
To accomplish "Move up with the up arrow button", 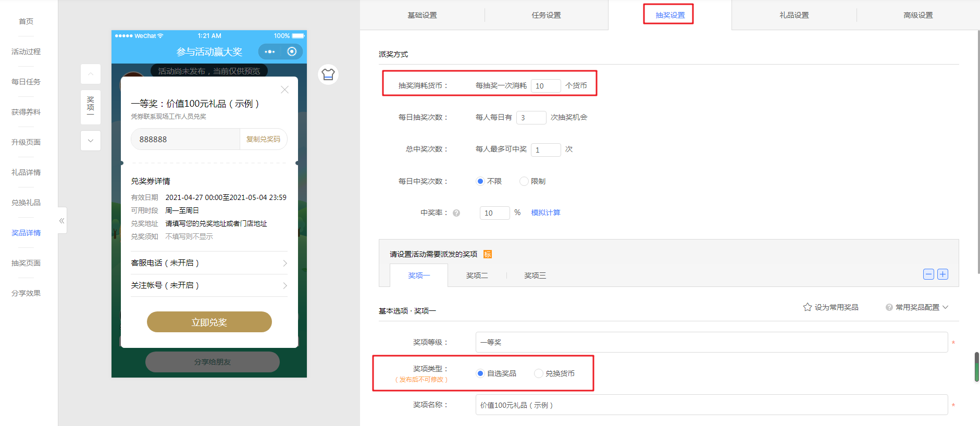I will tap(91, 74).
